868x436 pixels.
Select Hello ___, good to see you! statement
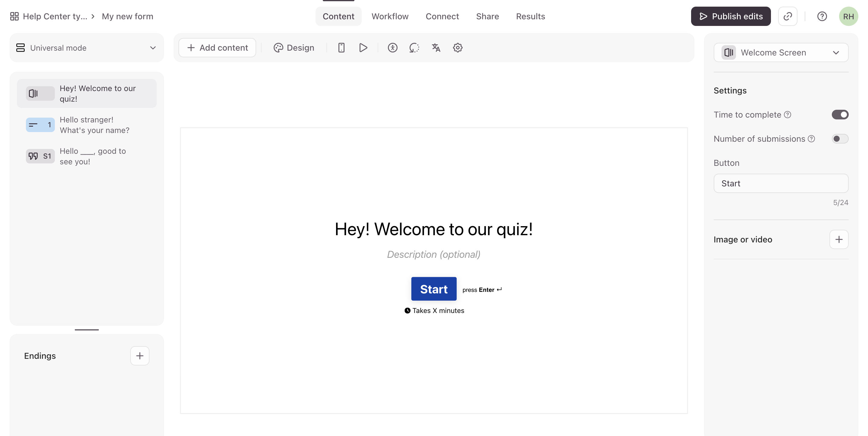tap(86, 156)
